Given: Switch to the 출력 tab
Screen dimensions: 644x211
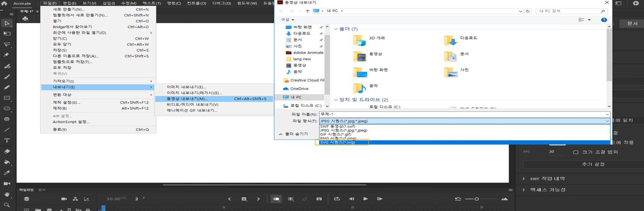Looking at the screenshot, I should 42,190.
